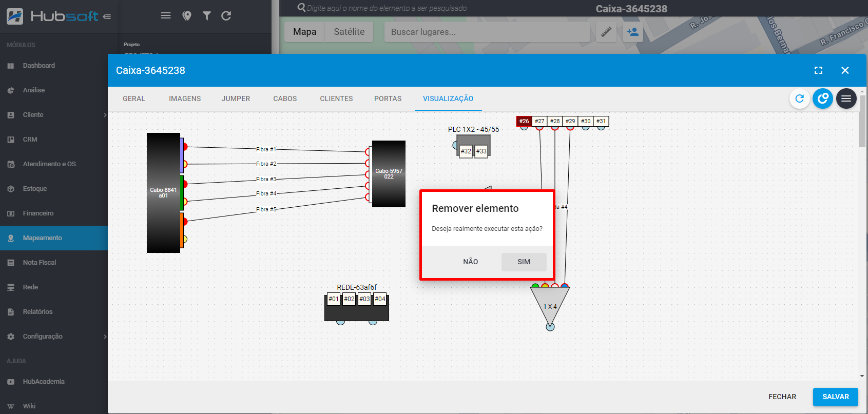Switch to GERAL tab

point(134,98)
